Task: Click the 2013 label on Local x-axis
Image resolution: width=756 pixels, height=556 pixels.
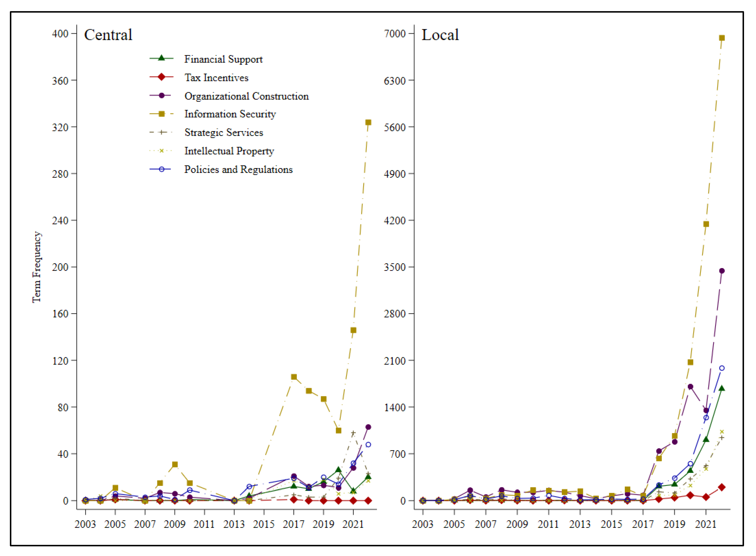Action: tap(580, 524)
